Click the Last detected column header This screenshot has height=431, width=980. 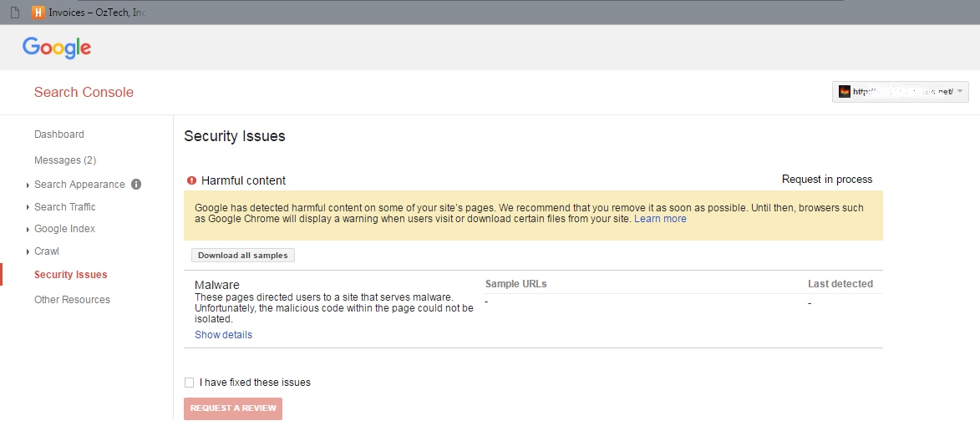point(840,284)
